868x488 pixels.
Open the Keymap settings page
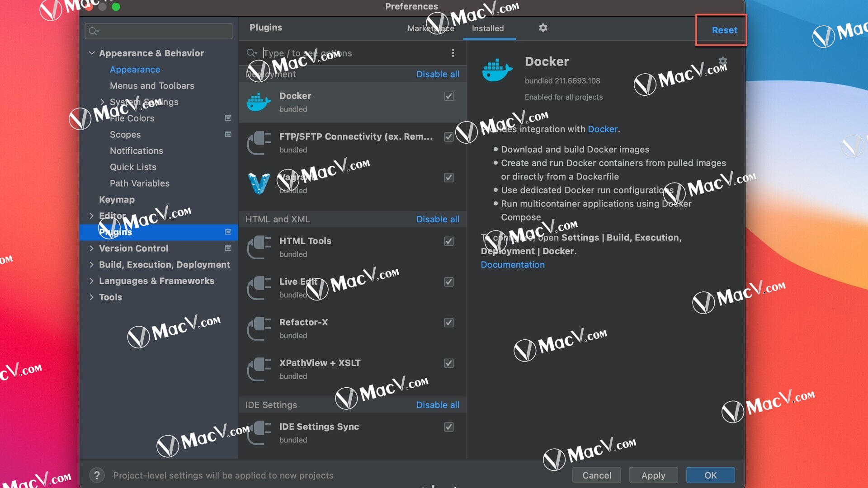click(x=117, y=199)
